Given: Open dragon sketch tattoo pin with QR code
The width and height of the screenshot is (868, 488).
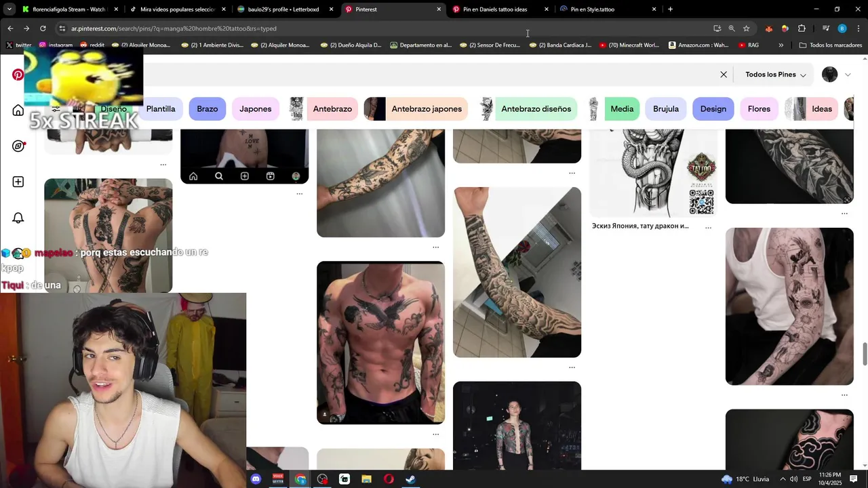Looking at the screenshot, I should (x=654, y=173).
